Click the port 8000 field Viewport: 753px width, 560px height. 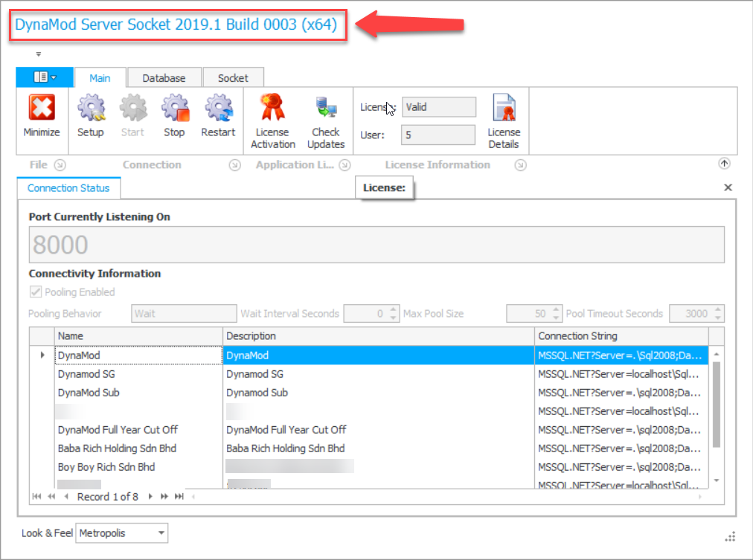[376, 245]
